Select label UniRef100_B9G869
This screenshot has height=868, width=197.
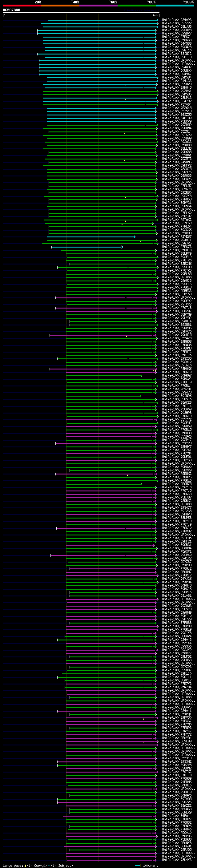click(x=177, y=426)
